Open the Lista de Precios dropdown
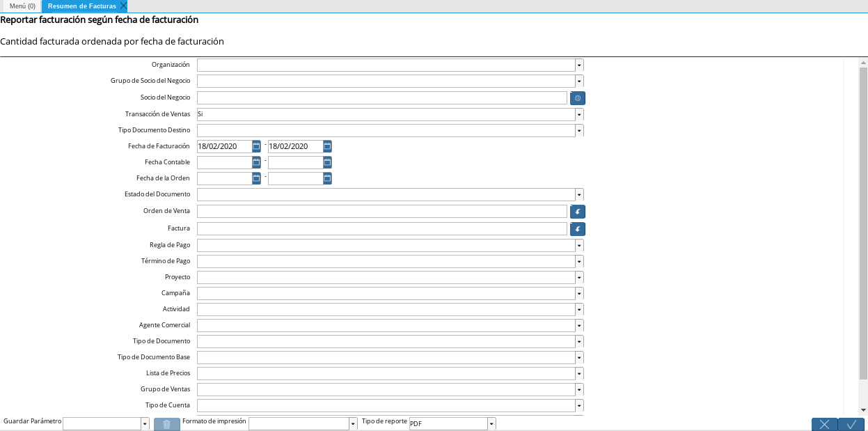 [x=579, y=373]
